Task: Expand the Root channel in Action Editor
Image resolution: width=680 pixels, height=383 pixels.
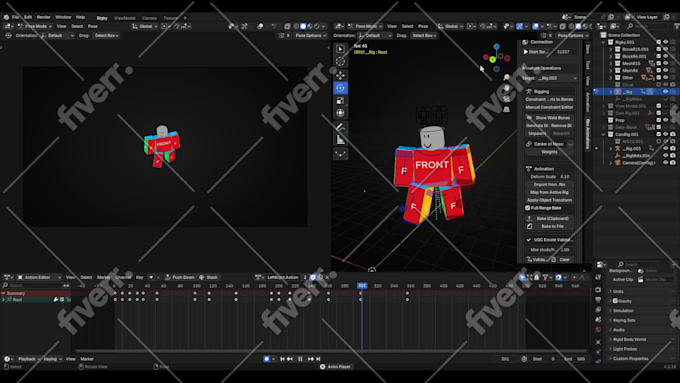Action: (x=3, y=300)
